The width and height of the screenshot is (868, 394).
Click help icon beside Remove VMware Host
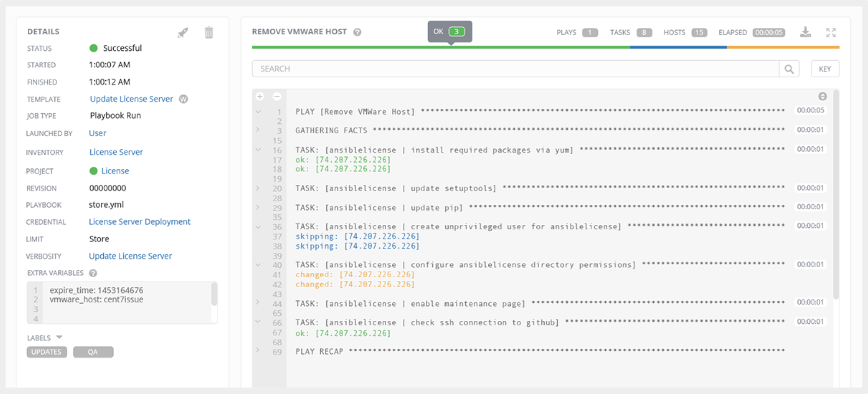click(x=357, y=32)
